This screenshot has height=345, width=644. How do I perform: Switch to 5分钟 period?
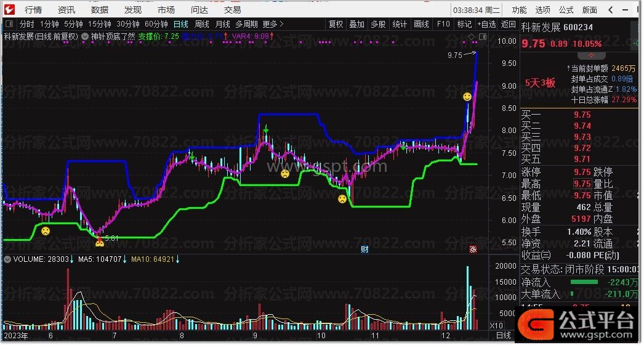[x=73, y=24]
